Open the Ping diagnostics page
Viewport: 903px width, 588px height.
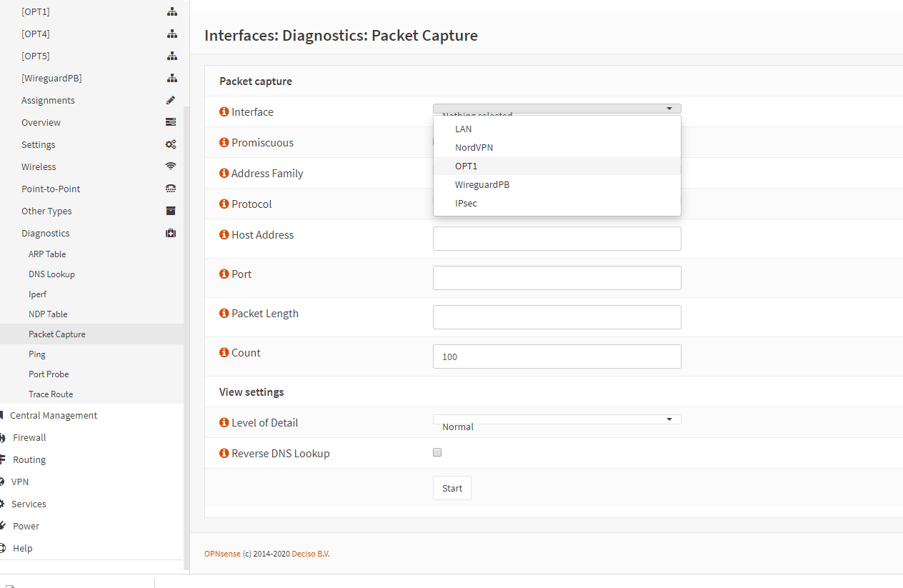coord(37,354)
